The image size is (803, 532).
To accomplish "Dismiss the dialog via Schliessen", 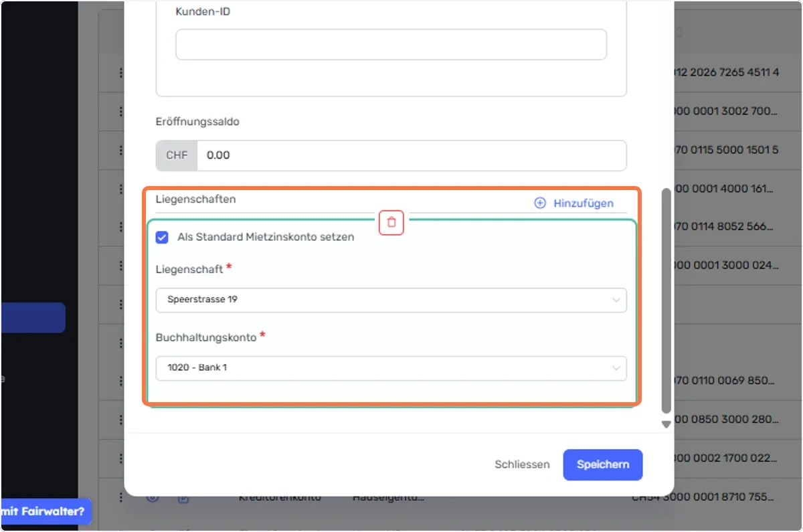I will click(522, 464).
